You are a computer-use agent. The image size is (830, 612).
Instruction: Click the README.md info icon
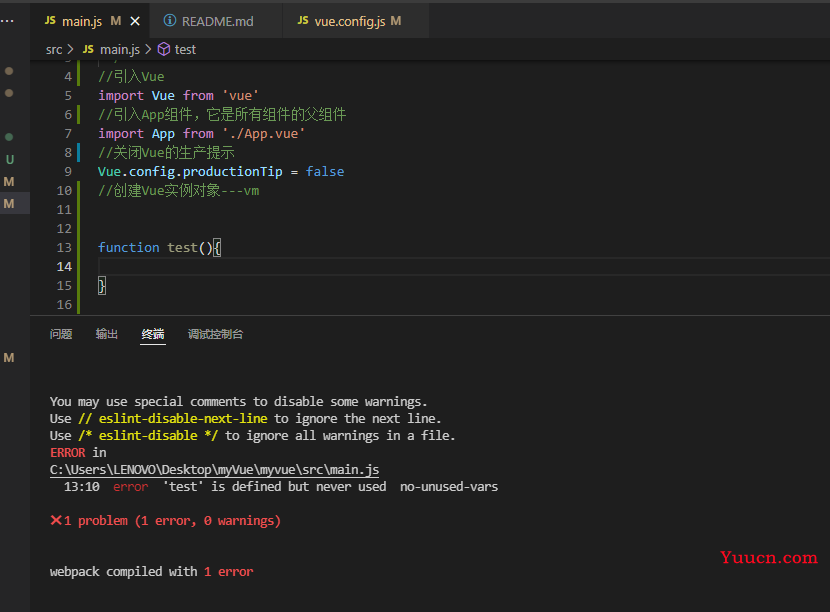tap(169, 21)
